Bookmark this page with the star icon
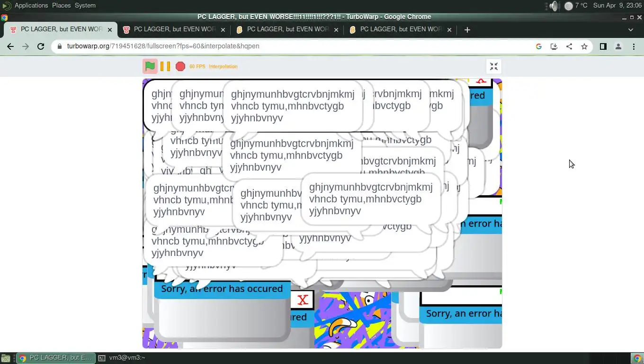The width and height of the screenshot is (644, 364). tap(584, 46)
